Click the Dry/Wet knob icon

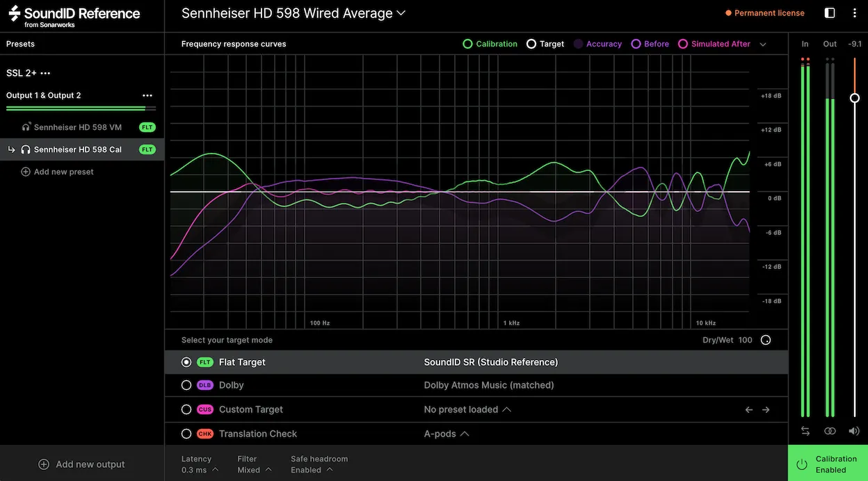tap(766, 340)
